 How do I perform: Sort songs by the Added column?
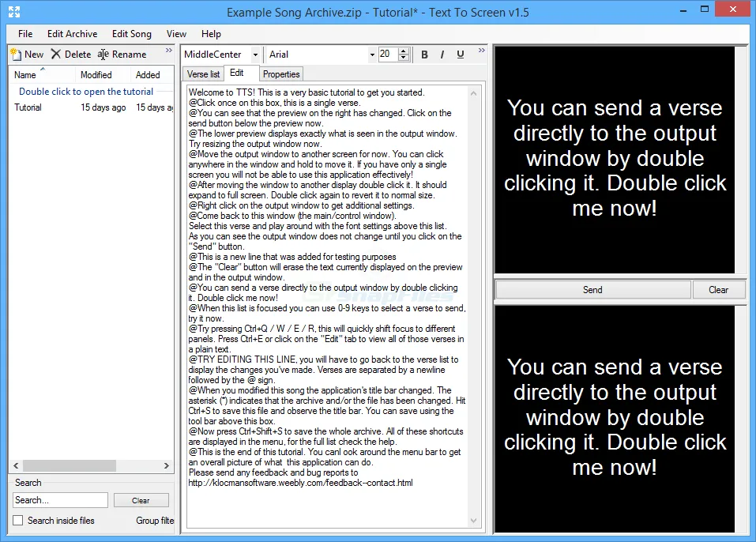tap(152, 75)
